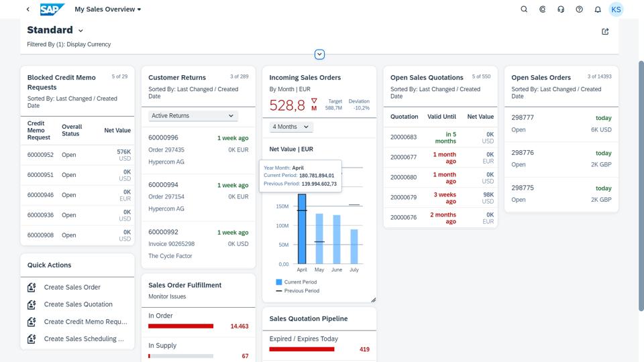The image size is (644, 362).
Task: Expand the My Sales Overview menu
Action: (x=107, y=9)
